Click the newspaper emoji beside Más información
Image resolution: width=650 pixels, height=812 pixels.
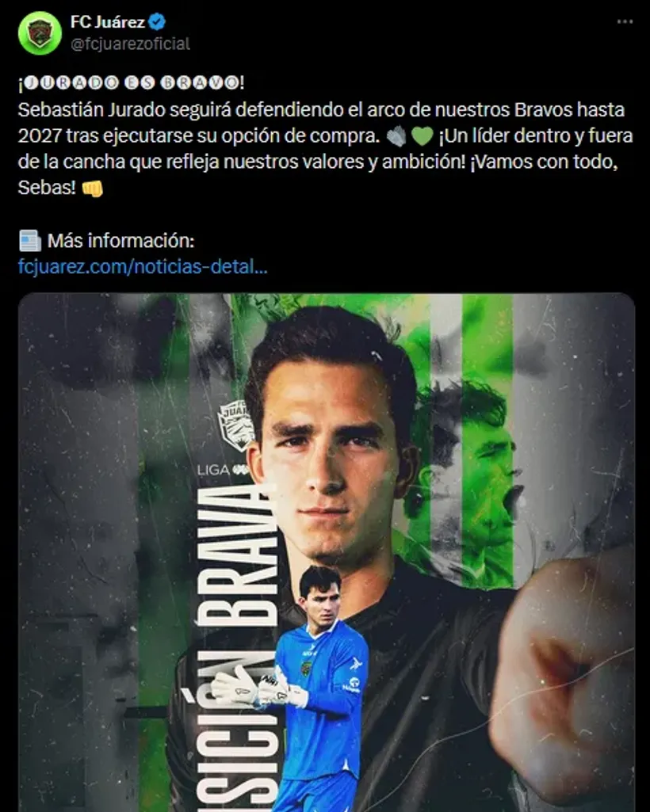(x=30, y=241)
